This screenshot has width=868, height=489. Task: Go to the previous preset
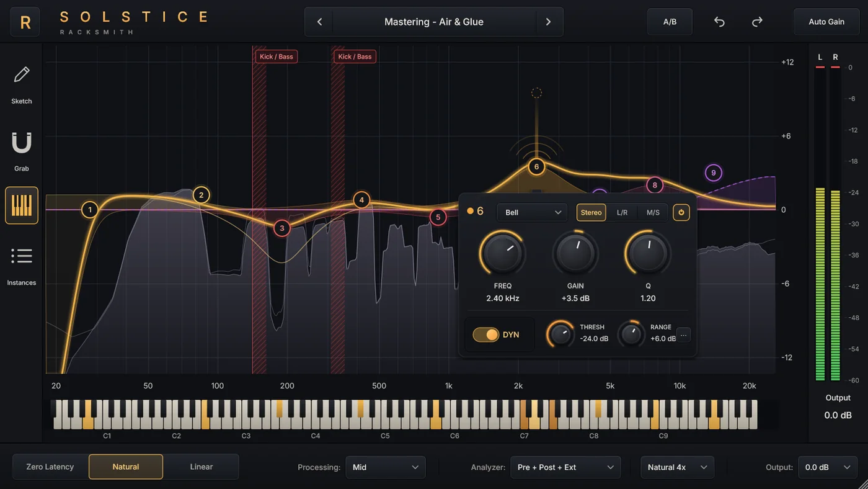pos(319,22)
